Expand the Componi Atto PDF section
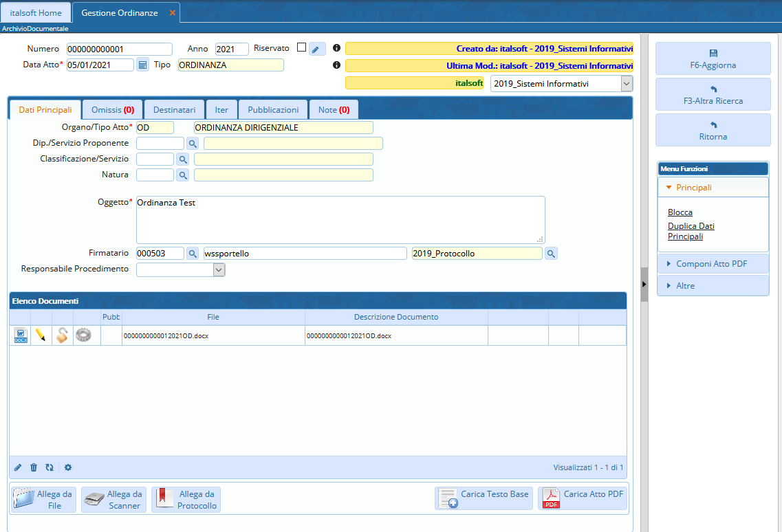Screen dimensions: 782x532 click(x=713, y=264)
